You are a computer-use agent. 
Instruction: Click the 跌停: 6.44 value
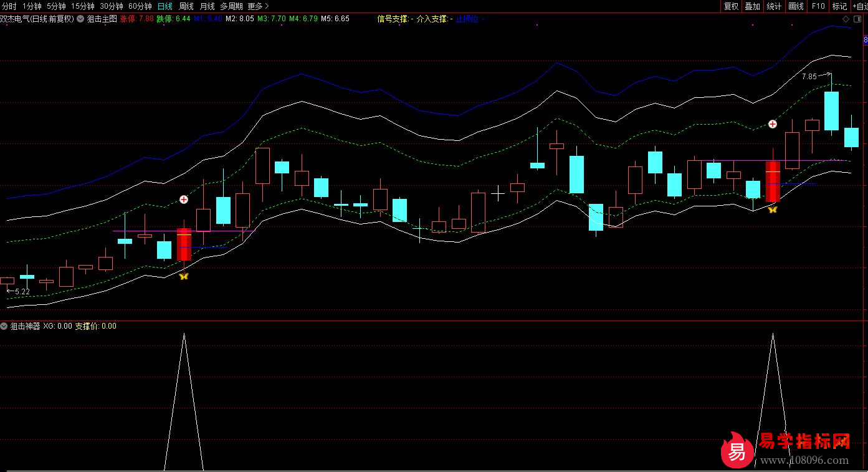173,19
